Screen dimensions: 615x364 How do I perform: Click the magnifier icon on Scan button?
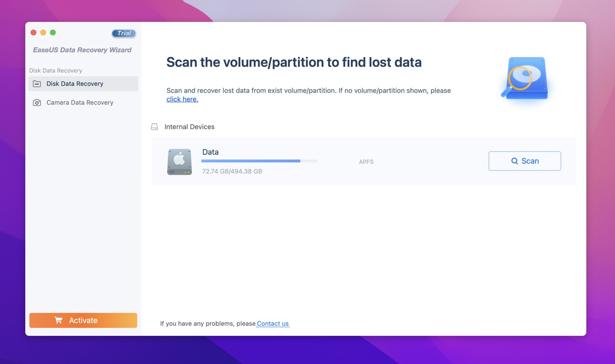514,161
